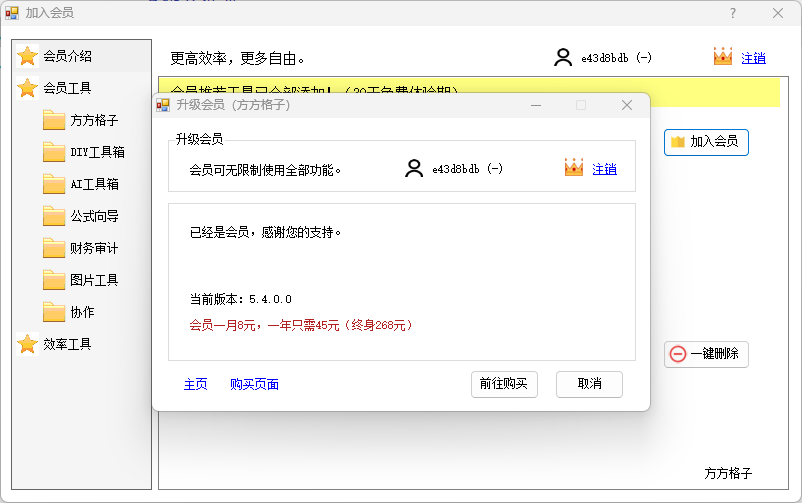Screen dimensions: 802x503
Task: Click 注销 link inside upgrade dialog
Action: [x=604, y=169]
